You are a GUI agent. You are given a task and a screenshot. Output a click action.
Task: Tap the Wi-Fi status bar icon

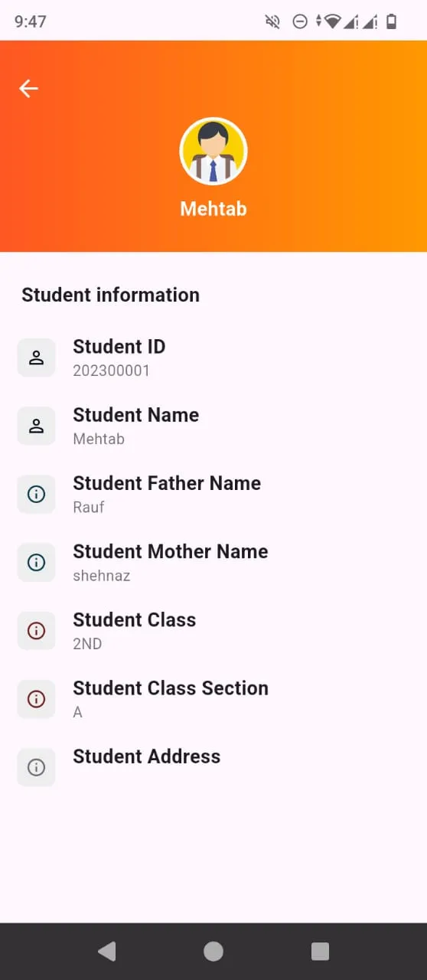331,21
